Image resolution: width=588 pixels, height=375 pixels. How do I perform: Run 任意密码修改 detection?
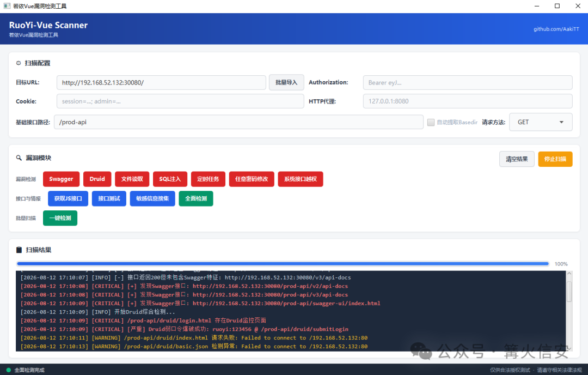252,179
